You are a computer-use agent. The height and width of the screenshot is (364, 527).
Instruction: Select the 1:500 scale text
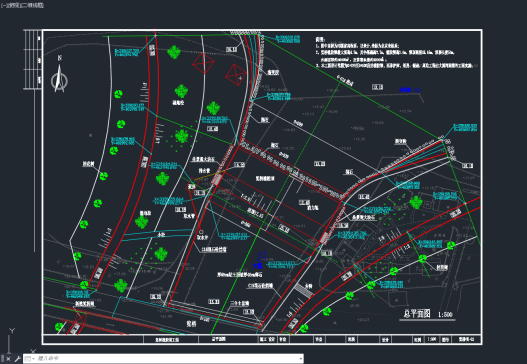(445, 315)
